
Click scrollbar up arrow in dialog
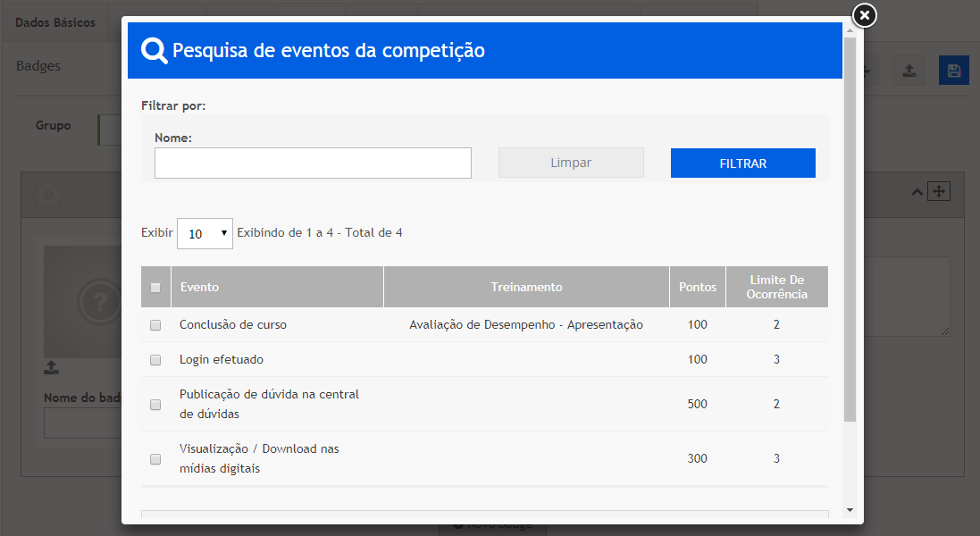(x=849, y=29)
